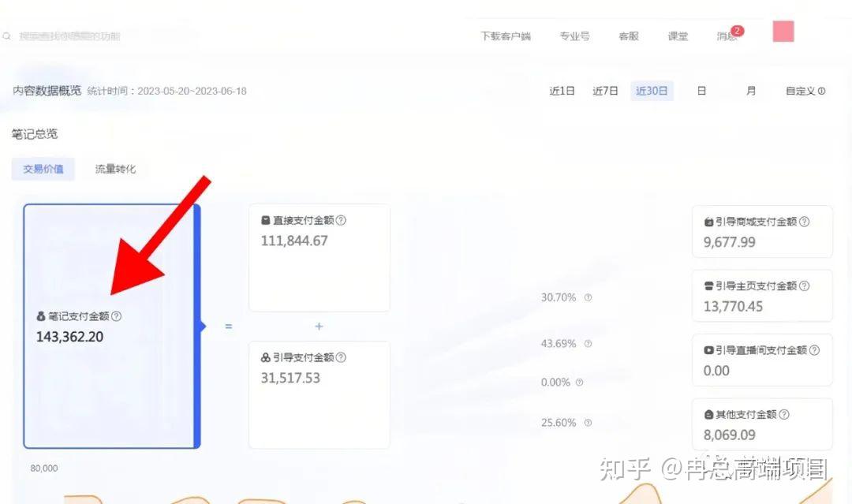
Task: Click the 31,517.53 guided payment value
Action: tap(290, 378)
